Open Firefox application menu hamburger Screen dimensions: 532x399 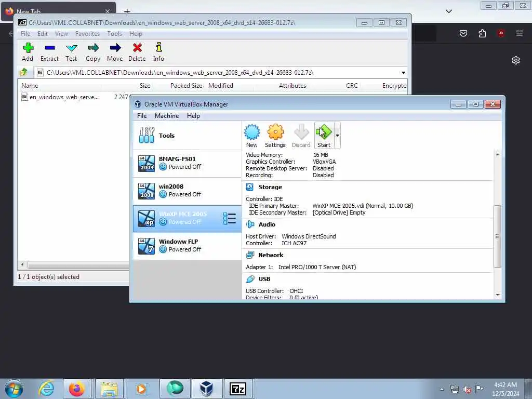[x=520, y=33]
